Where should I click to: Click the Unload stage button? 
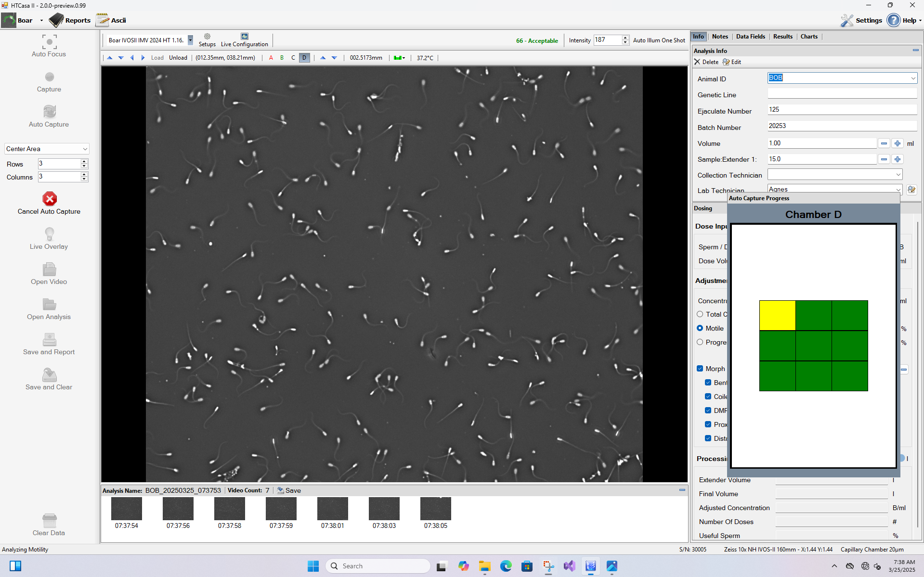[178, 58]
